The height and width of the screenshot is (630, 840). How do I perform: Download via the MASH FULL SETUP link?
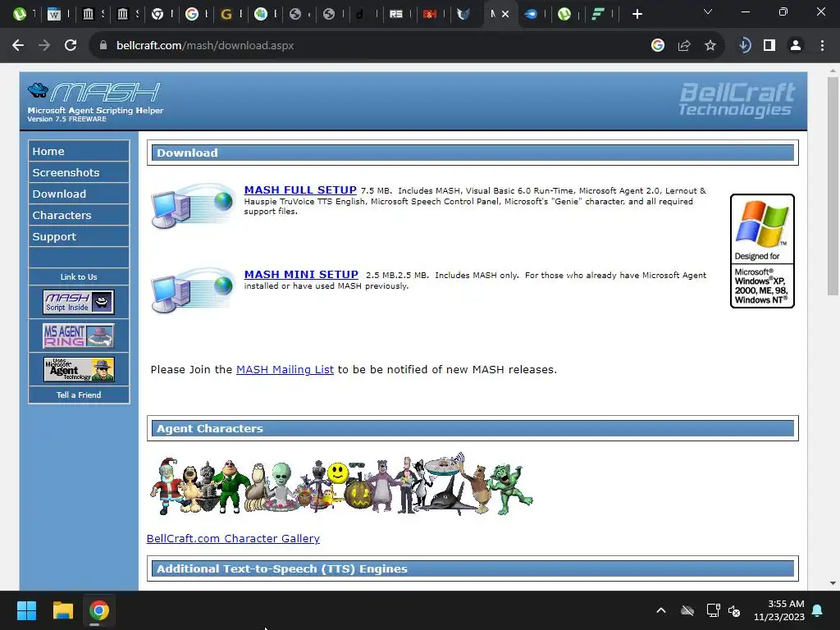(300, 190)
